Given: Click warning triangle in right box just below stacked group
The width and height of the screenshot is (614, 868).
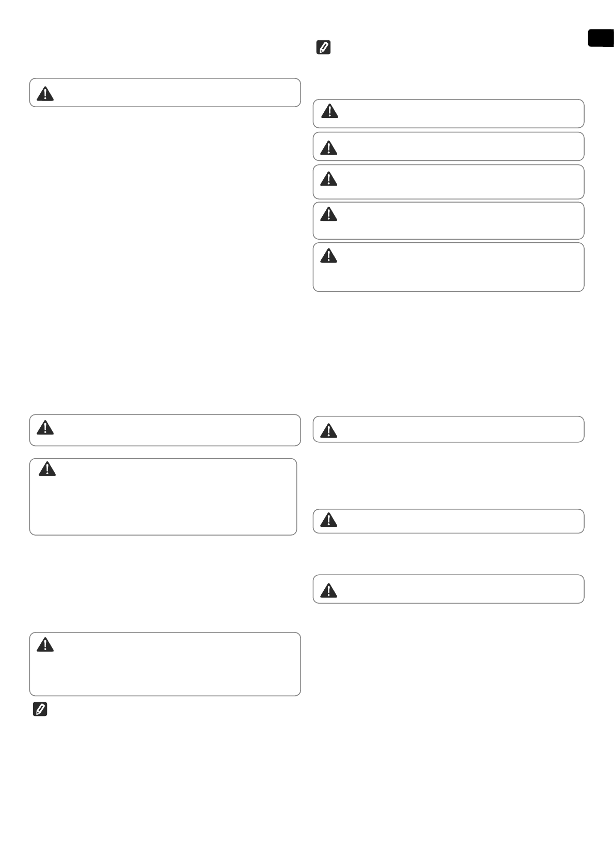Looking at the screenshot, I should click(x=329, y=430).
